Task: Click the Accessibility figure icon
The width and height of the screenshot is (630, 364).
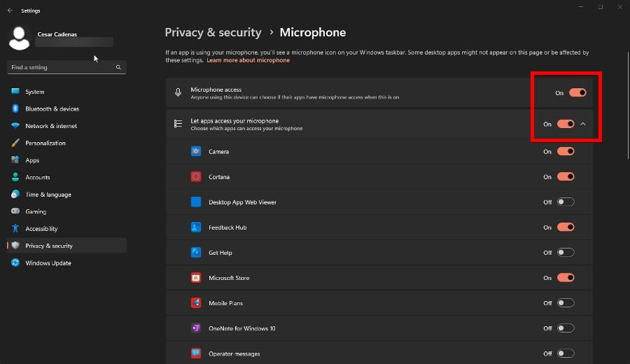Action: 15,228
